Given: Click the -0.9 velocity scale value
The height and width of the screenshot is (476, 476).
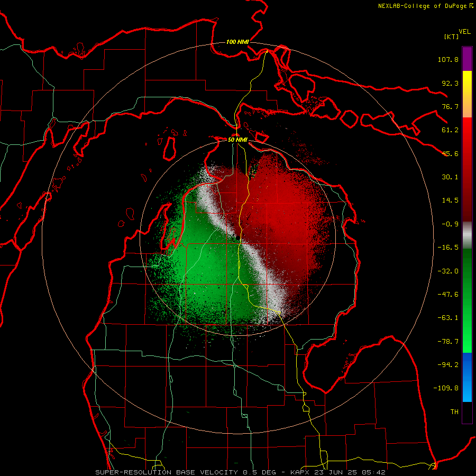Looking at the screenshot, I should (x=450, y=224).
